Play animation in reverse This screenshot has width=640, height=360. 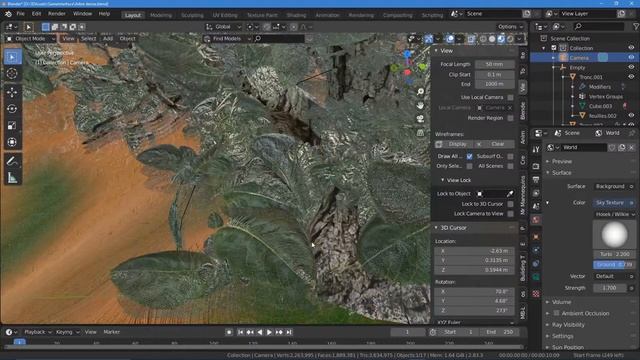(x=260, y=332)
